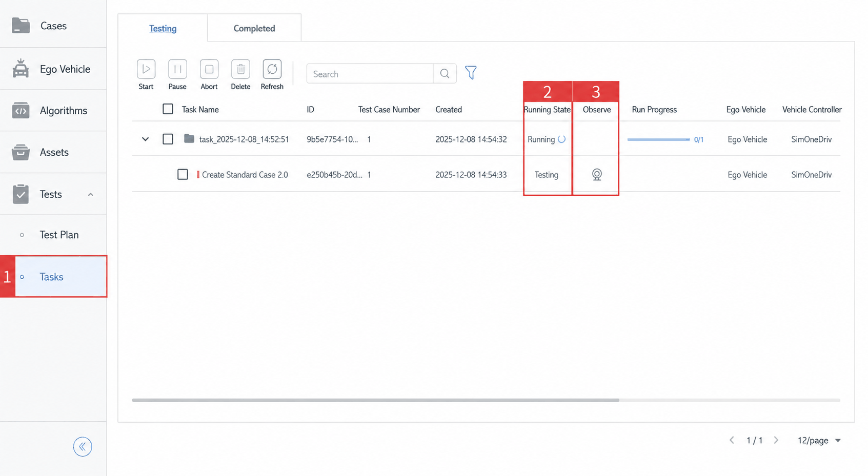Click the Running State column header

(547, 110)
